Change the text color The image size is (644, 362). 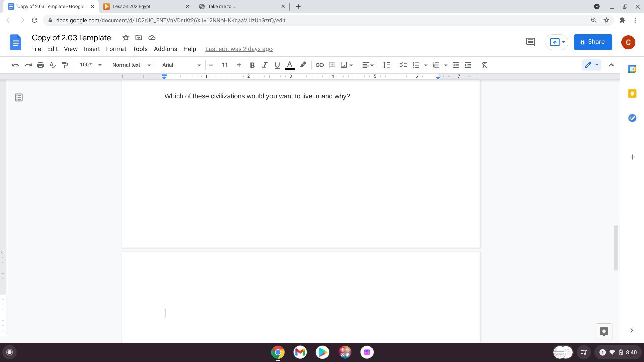[290, 65]
